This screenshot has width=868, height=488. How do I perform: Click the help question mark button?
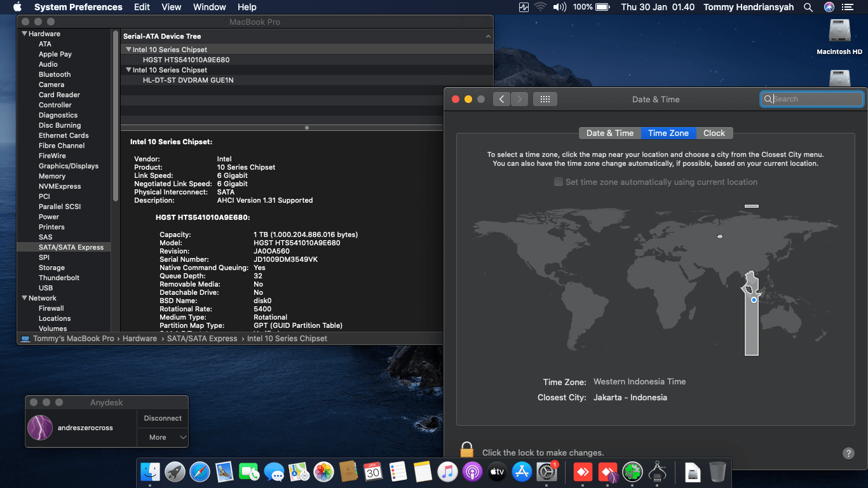click(x=848, y=453)
